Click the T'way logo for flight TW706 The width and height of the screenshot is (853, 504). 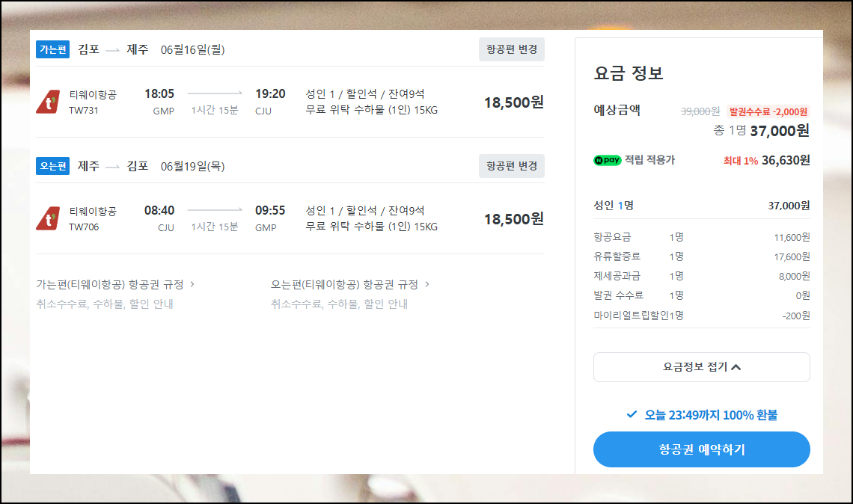pos(48,218)
